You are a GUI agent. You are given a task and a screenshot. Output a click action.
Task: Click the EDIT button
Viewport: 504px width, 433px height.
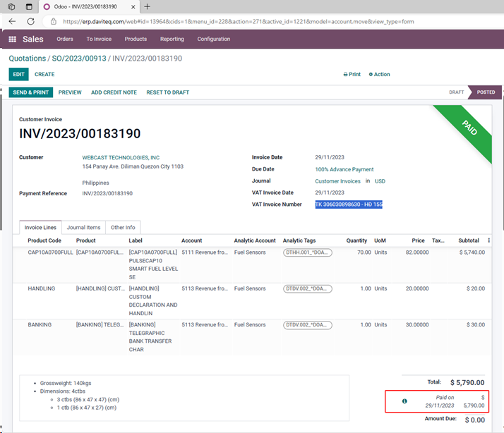pyautogui.click(x=18, y=74)
